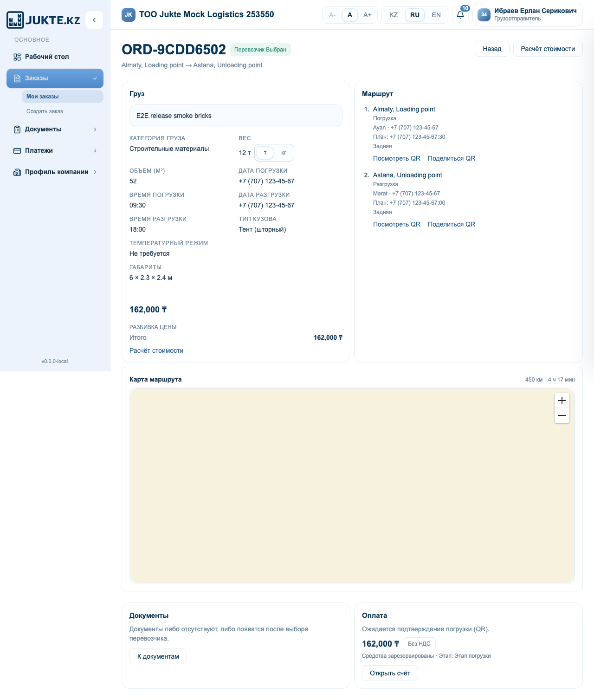Select the default A font size

(350, 15)
